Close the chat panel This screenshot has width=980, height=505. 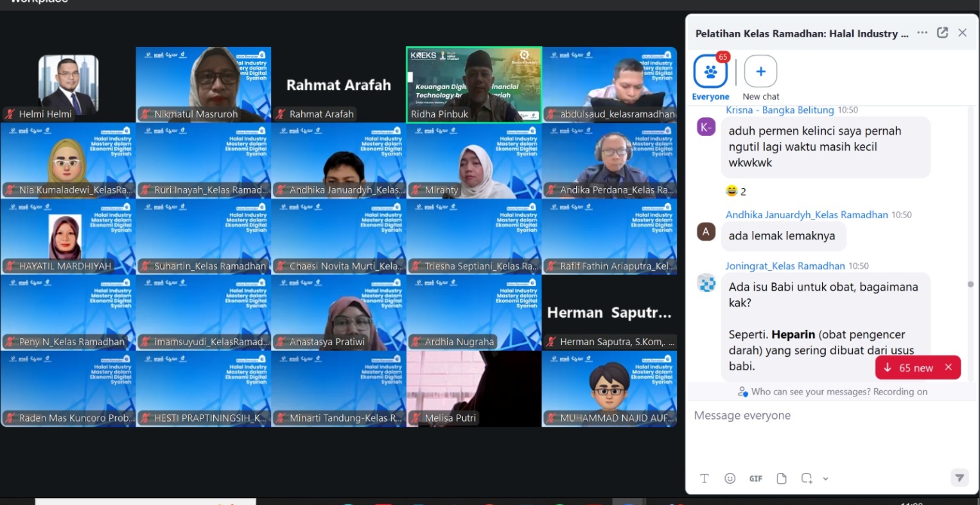click(962, 33)
